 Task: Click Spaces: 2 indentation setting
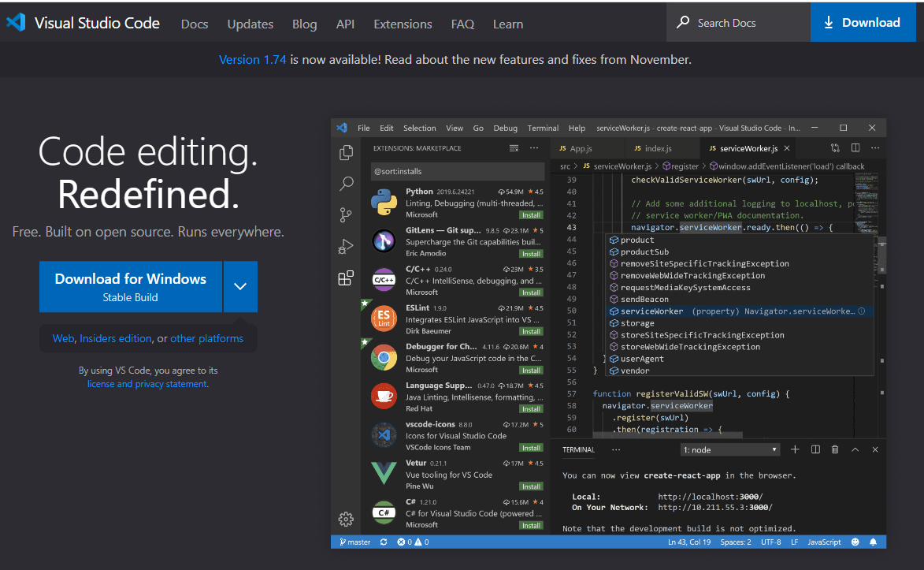(x=736, y=542)
